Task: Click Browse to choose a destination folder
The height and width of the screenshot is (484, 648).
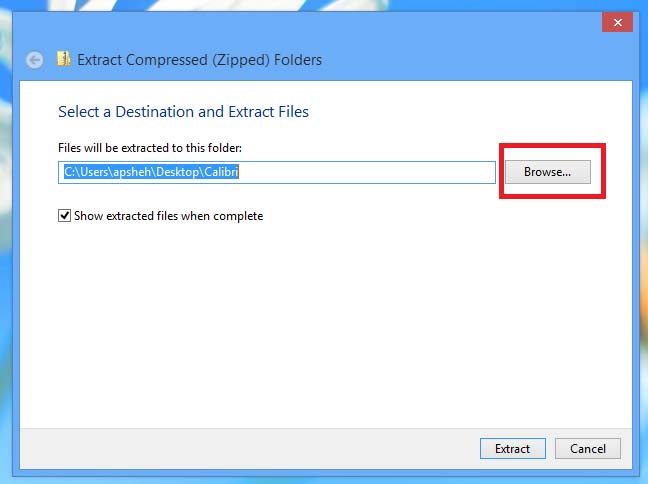Action: (x=548, y=172)
